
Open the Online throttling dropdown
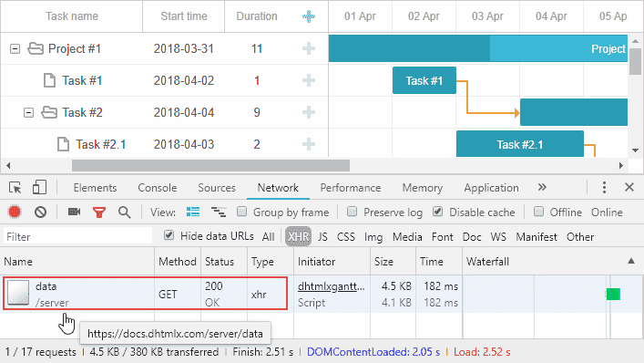607,213
